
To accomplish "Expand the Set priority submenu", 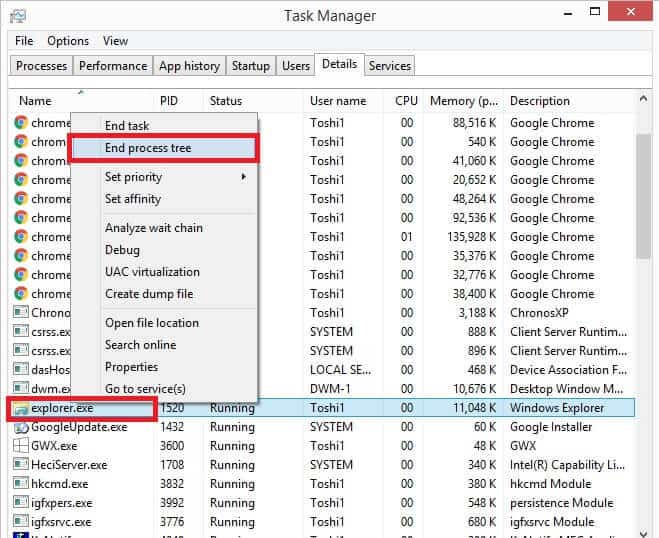I will coord(164,177).
